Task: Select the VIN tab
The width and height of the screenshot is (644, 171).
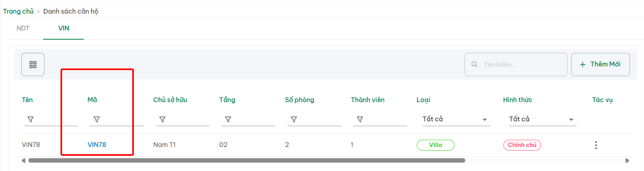Action: point(64,28)
